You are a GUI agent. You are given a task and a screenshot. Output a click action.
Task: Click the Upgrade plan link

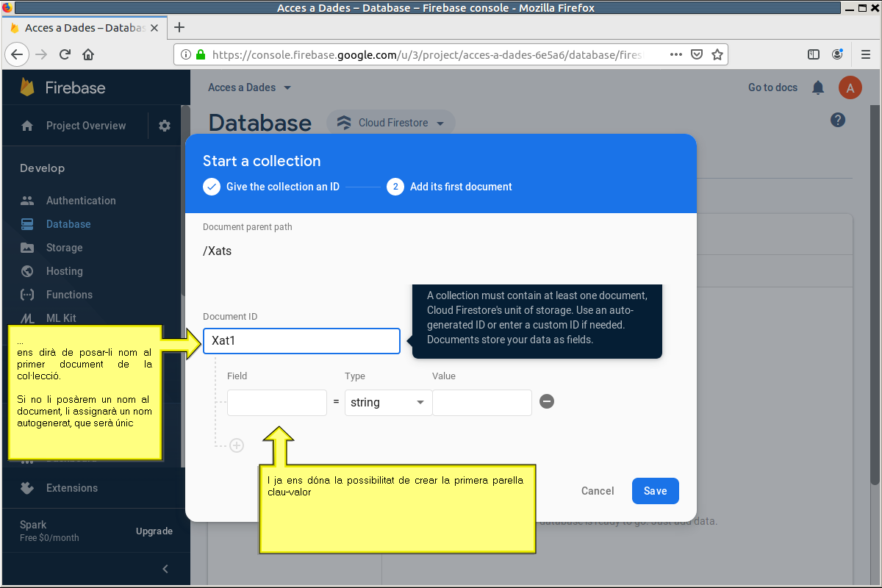click(x=154, y=531)
